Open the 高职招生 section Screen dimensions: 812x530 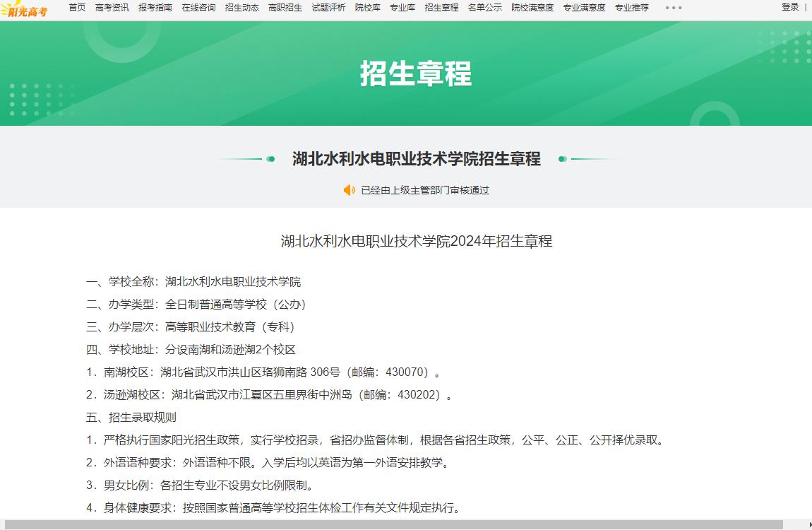(285, 8)
